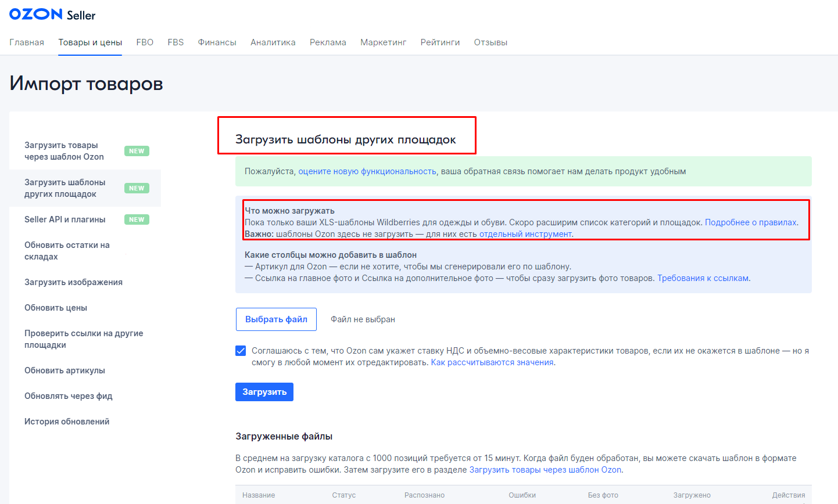Select Загрузить товары через шаблон Ozon in sidebar

pos(85,151)
